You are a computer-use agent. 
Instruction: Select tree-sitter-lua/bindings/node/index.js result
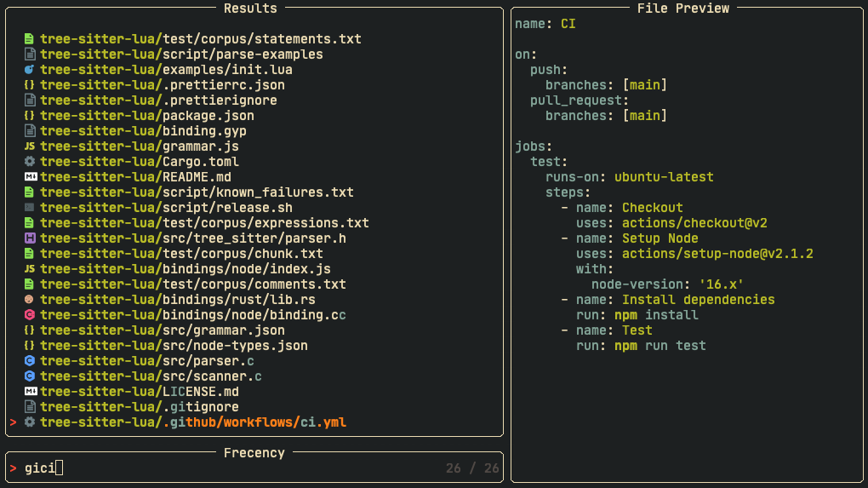tap(186, 268)
